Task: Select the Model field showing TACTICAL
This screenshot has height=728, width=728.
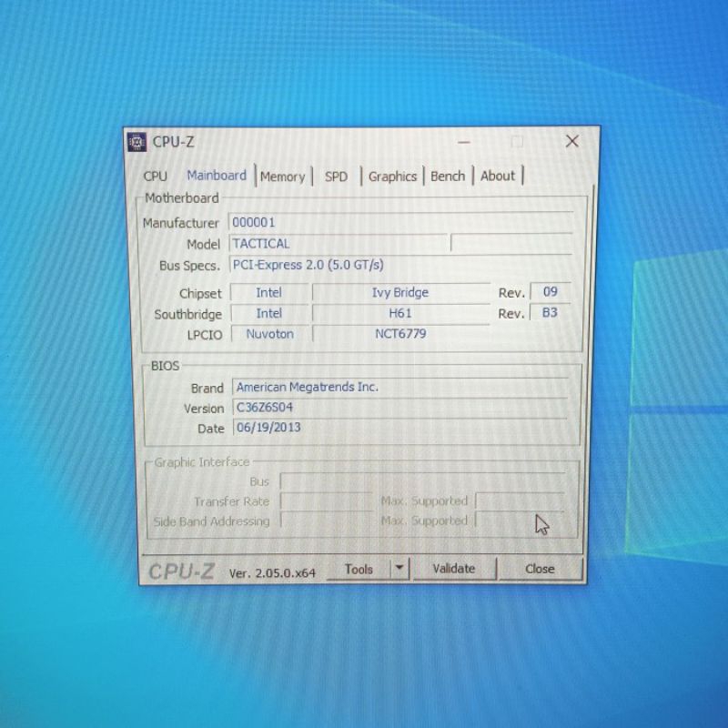Action: [x=339, y=244]
